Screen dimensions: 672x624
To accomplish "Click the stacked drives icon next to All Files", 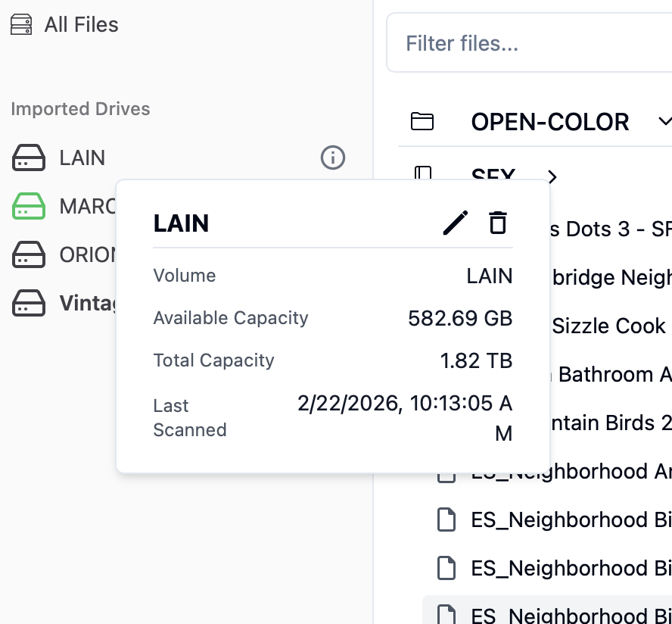I will pyautogui.click(x=21, y=23).
